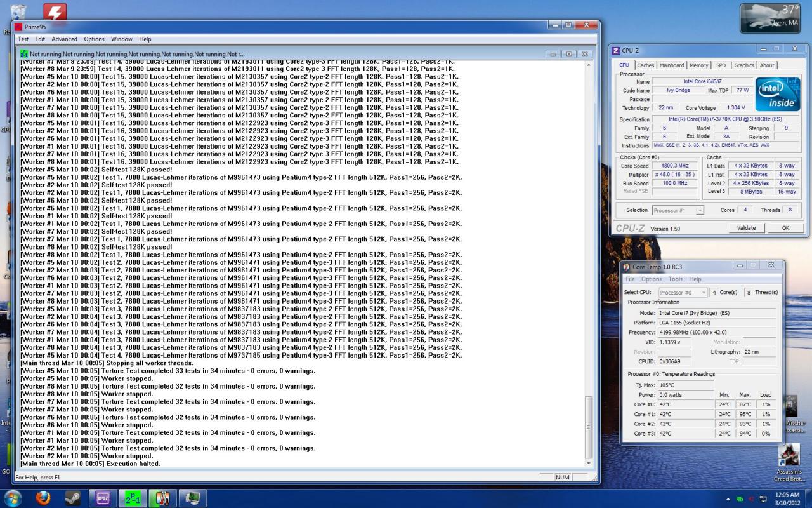Viewport: 812px width, 508px height.
Task: Click the Core Temp Platform value LGA 1155
Action: 717,323
